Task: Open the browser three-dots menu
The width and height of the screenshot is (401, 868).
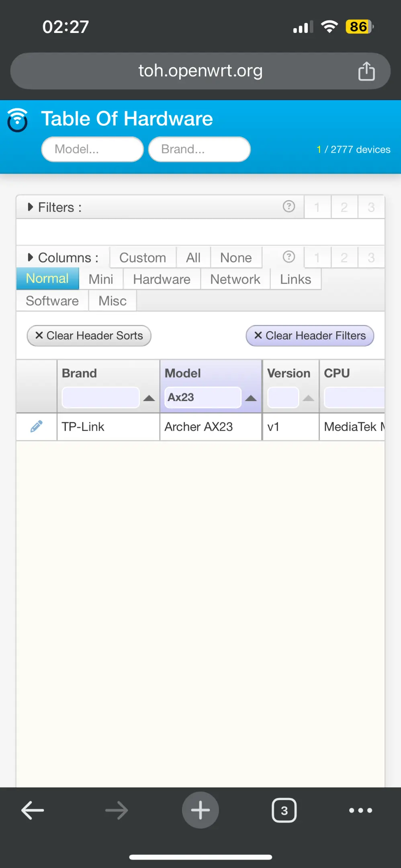Action: 360,810
